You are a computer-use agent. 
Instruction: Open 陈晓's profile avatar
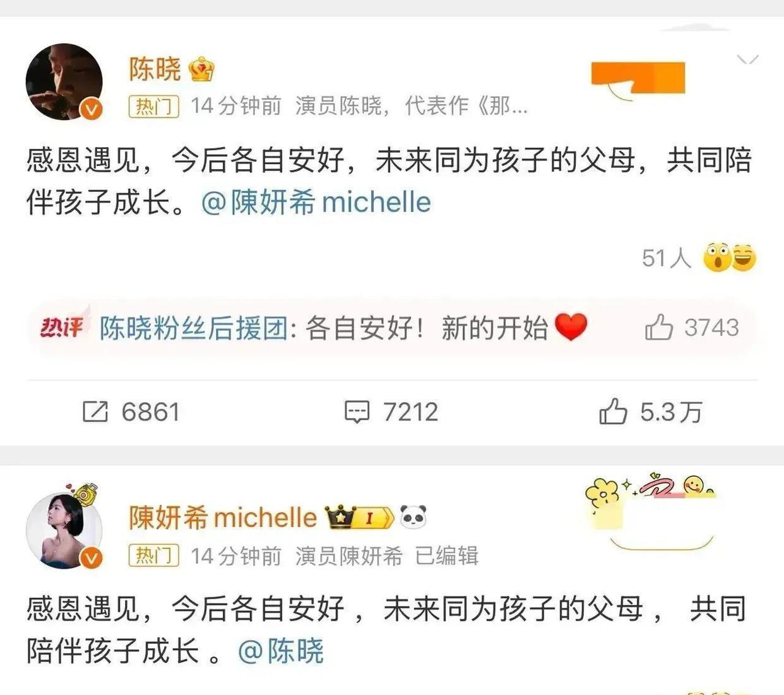pyautogui.click(x=64, y=82)
